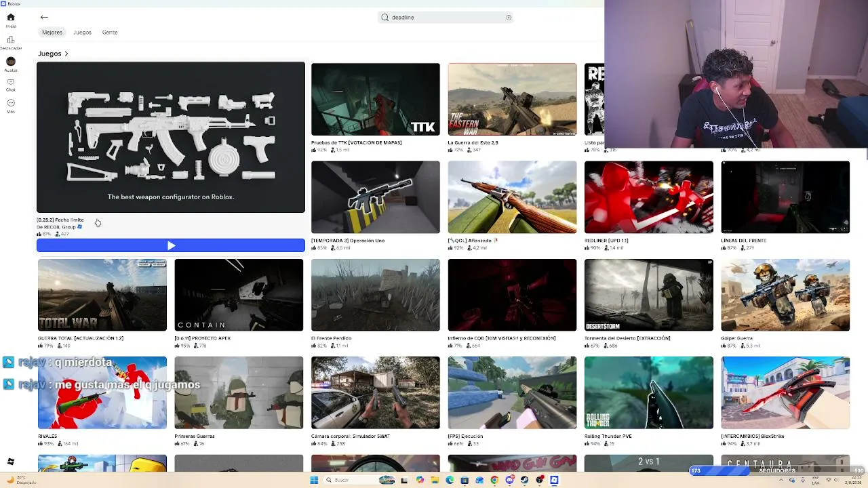Select the Mejores tab
The height and width of the screenshot is (488, 868).
click(x=52, y=33)
